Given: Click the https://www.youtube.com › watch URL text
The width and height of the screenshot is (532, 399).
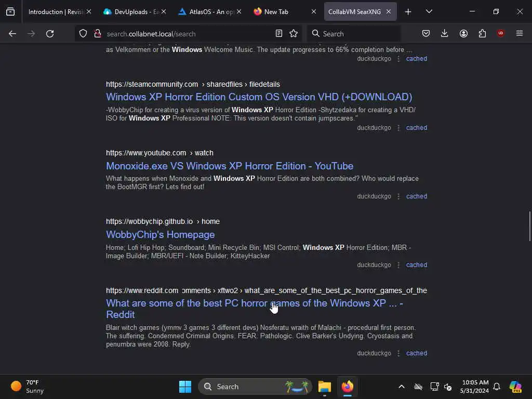Looking at the screenshot, I should (x=159, y=153).
